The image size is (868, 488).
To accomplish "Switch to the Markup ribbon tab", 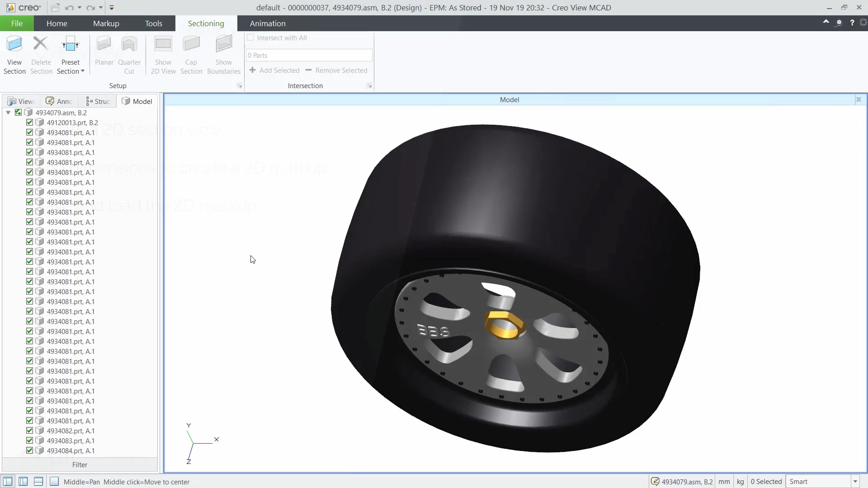I will [x=106, y=23].
